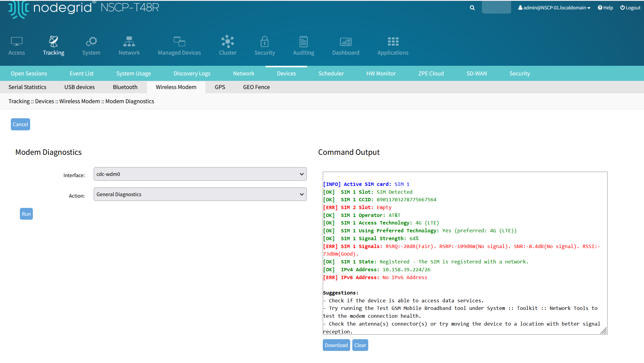The height and width of the screenshot is (363, 644).
Task: Open the Security tab in teal bar
Action: click(520, 73)
